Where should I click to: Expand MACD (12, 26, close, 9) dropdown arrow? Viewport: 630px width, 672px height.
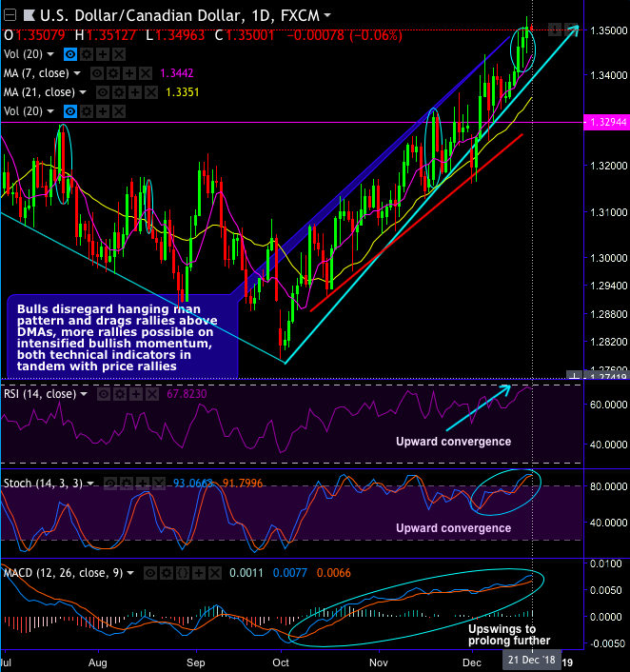pyautogui.click(x=130, y=573)
